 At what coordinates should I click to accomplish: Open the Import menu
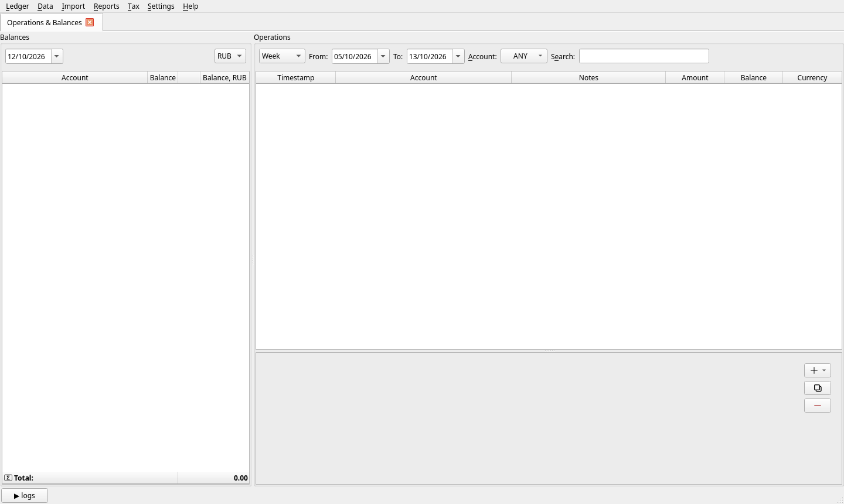(x=73, y=6)
